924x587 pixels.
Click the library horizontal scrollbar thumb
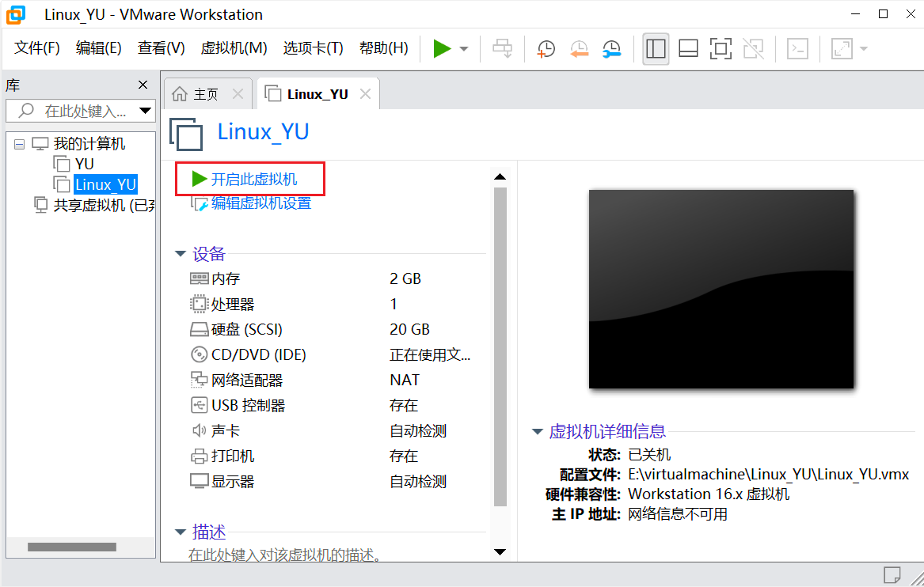72,547
